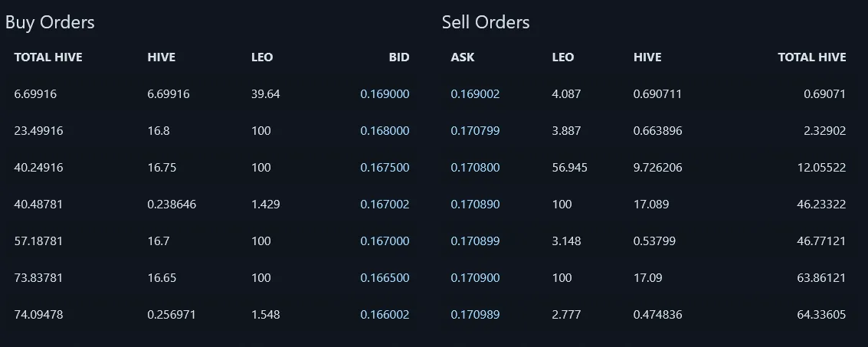Pick the 0.166002 bid price

click(385, 314)
